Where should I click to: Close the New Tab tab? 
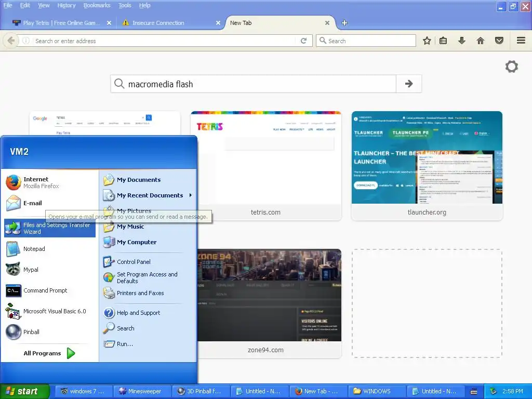[x=327, y=23]
